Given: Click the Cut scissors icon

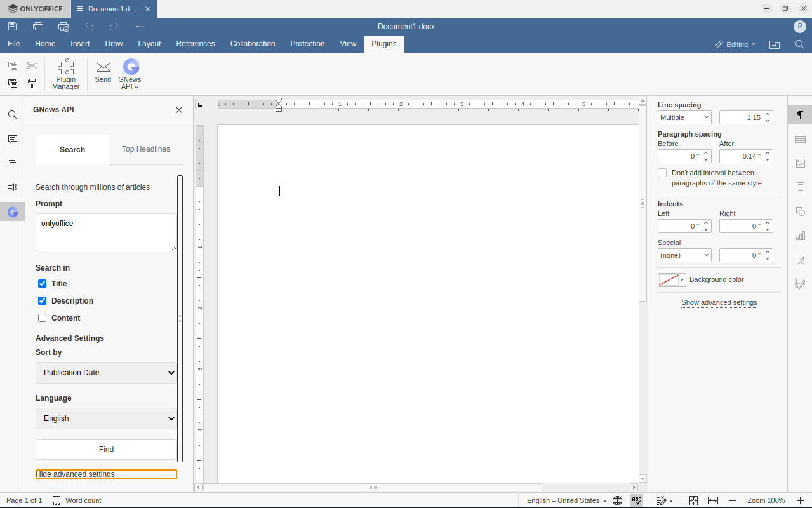Looking at the screenshot, I should point(32,65).
